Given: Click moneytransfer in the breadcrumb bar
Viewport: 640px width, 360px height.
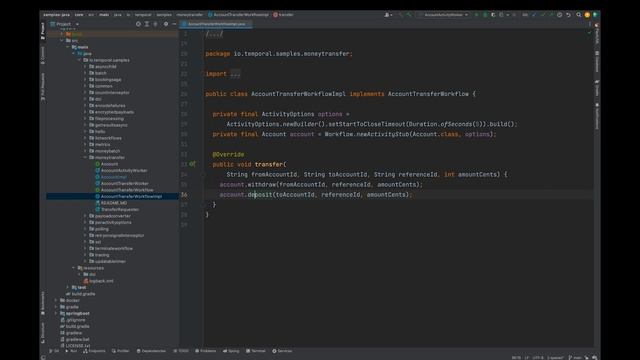Looking at the screenshot, I should coord(190,15).
